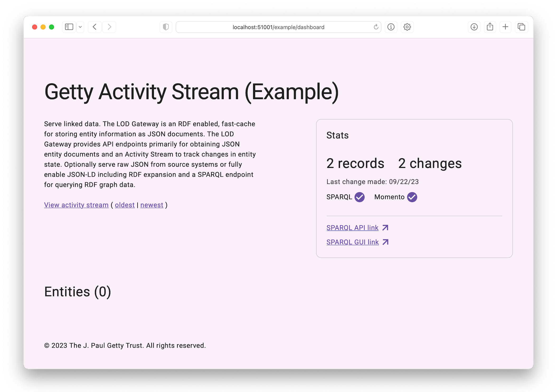Click the sidebar toggle icon

[x=69, y=27]
